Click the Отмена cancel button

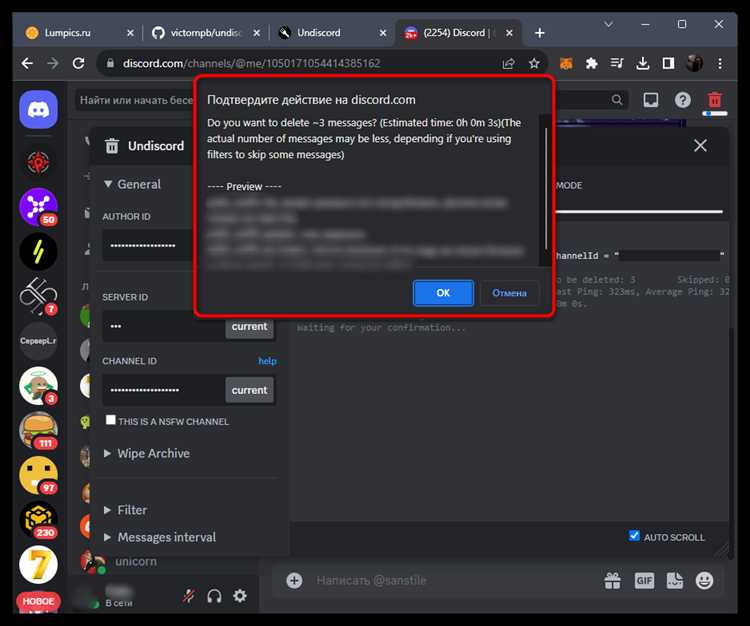tap(509, 293)
